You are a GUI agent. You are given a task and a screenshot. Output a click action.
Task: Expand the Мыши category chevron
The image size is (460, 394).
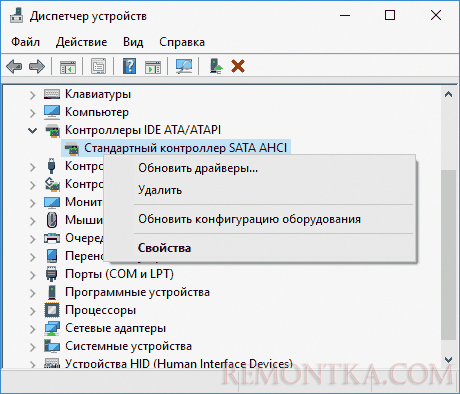tap(32, 221)
